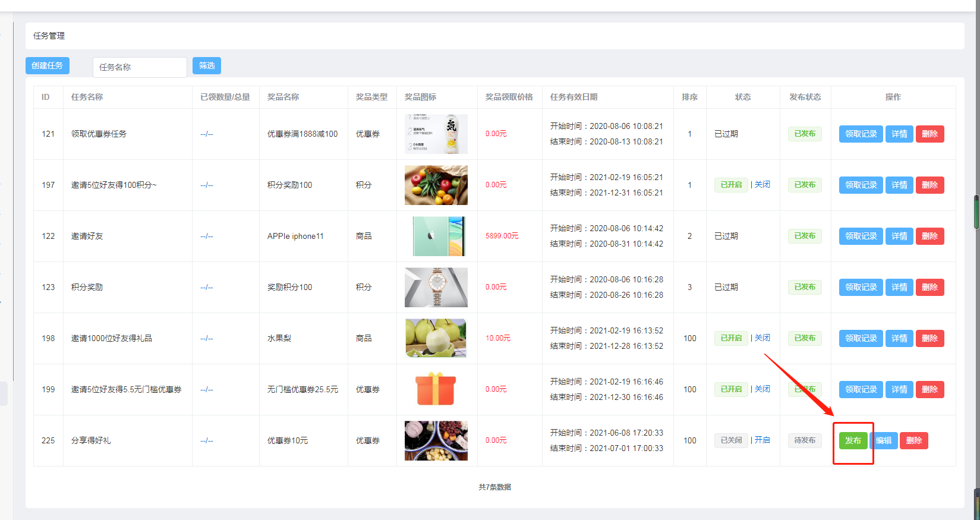Delete task 198 水果梨
The image size is (980, 520).
point(930,338)
